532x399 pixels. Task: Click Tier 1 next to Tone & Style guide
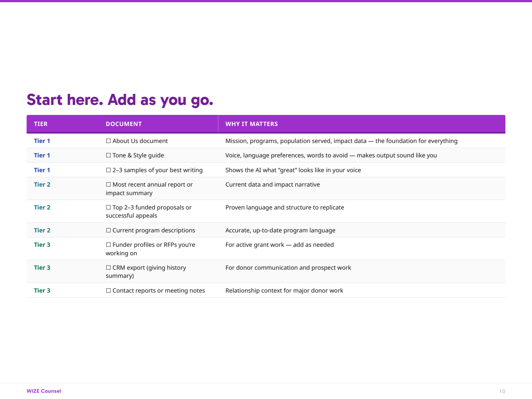[42, 155]
